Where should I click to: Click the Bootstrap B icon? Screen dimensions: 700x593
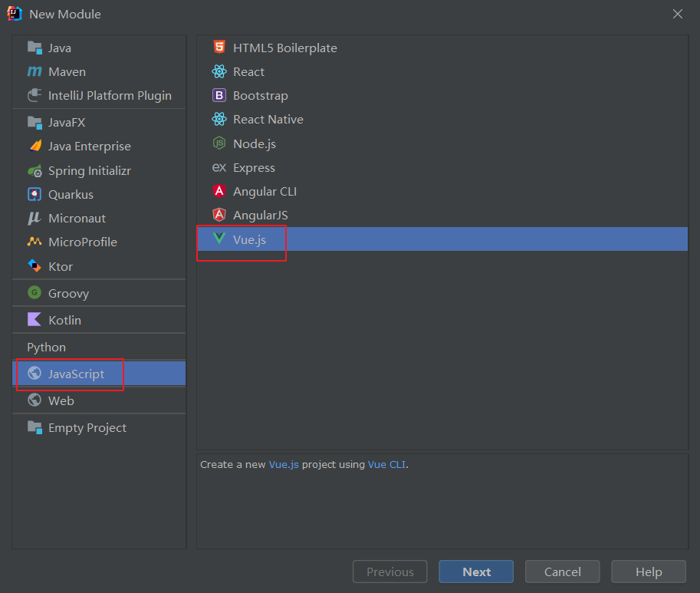click(x=219, y=95)
